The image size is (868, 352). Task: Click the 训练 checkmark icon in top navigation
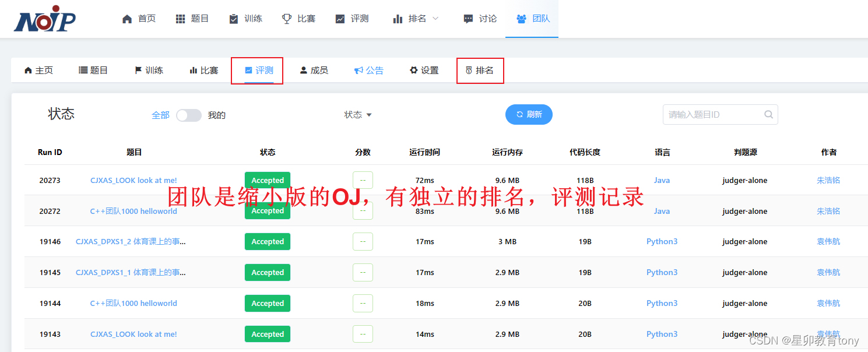234,18
